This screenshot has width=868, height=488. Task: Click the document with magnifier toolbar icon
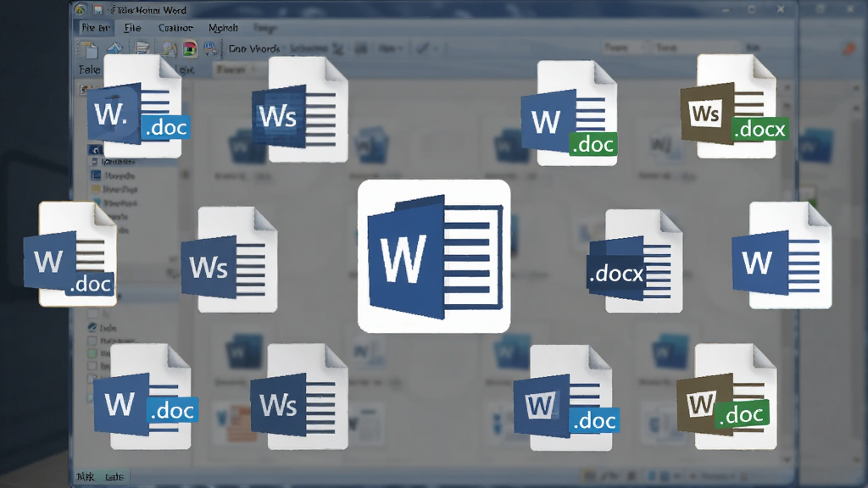170,49
